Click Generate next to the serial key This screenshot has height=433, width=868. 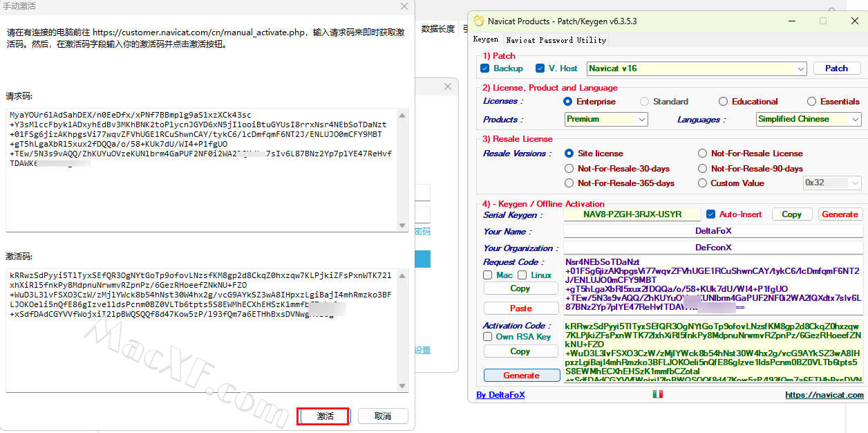840,214
